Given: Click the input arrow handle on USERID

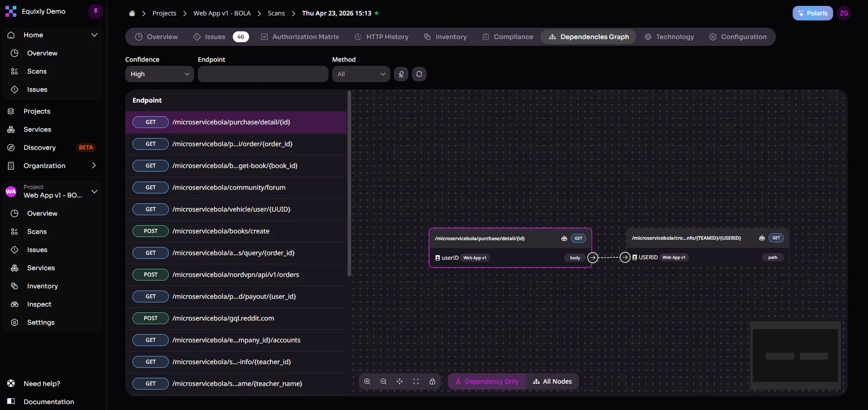Looking at the screenshot, I should [625, 257].
